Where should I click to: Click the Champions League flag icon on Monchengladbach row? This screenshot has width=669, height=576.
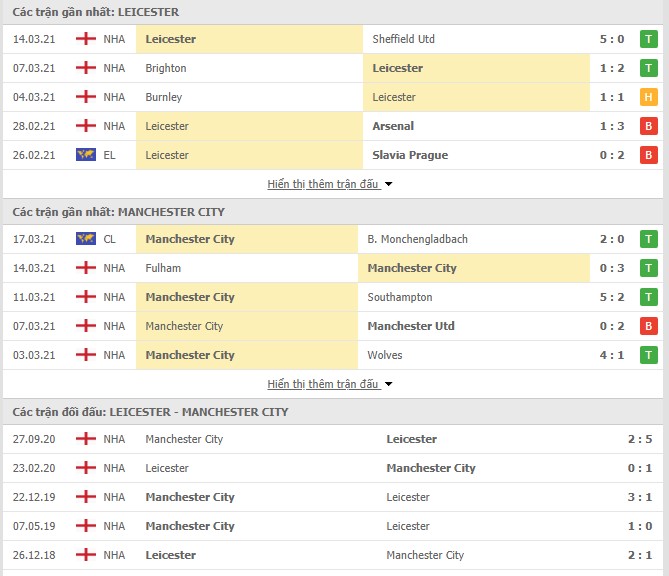coord(86,239)
